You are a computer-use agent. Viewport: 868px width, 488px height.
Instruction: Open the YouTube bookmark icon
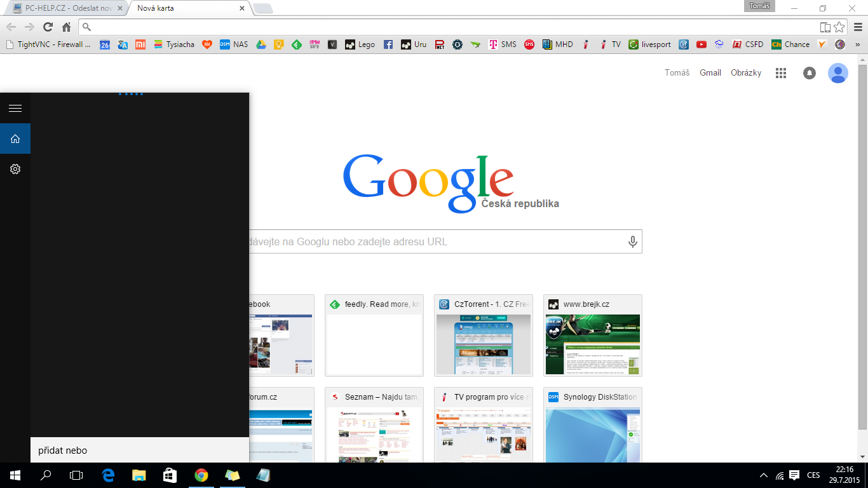(701, 44)
